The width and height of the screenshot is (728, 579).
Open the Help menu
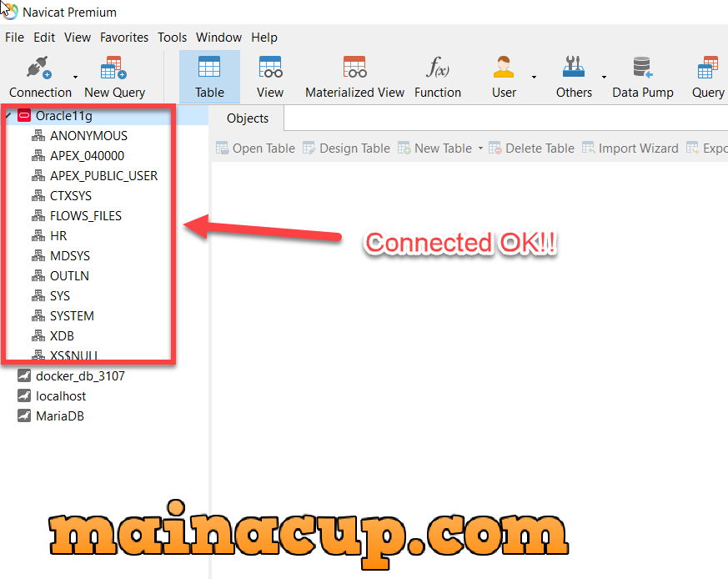[264, 38]
